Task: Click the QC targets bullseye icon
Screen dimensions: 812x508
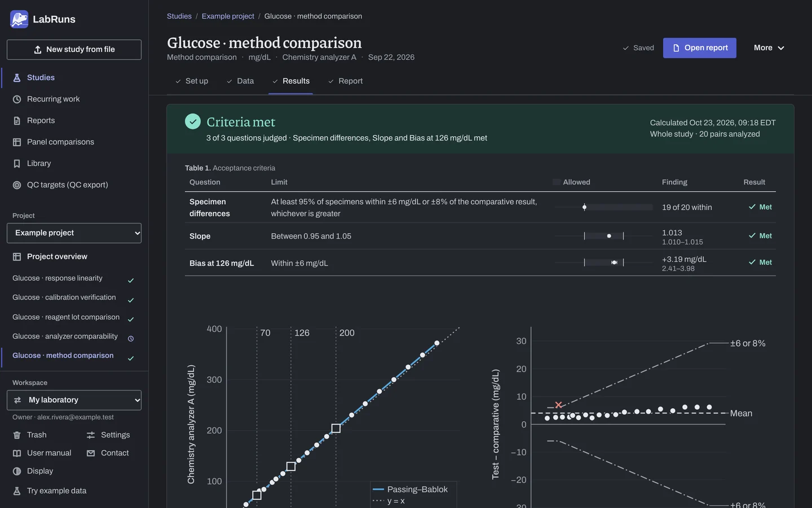Action: click(x=17, y=185)
